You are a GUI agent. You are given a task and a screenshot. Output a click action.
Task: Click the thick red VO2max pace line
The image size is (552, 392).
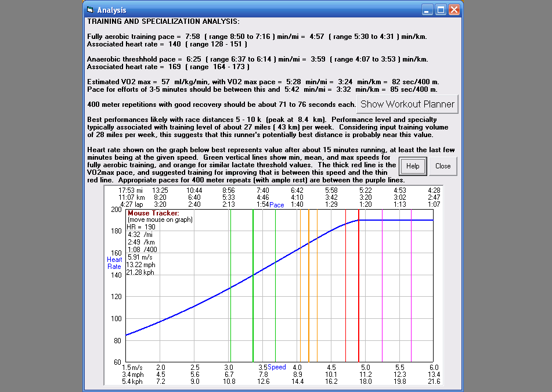(x=359, y=290)
